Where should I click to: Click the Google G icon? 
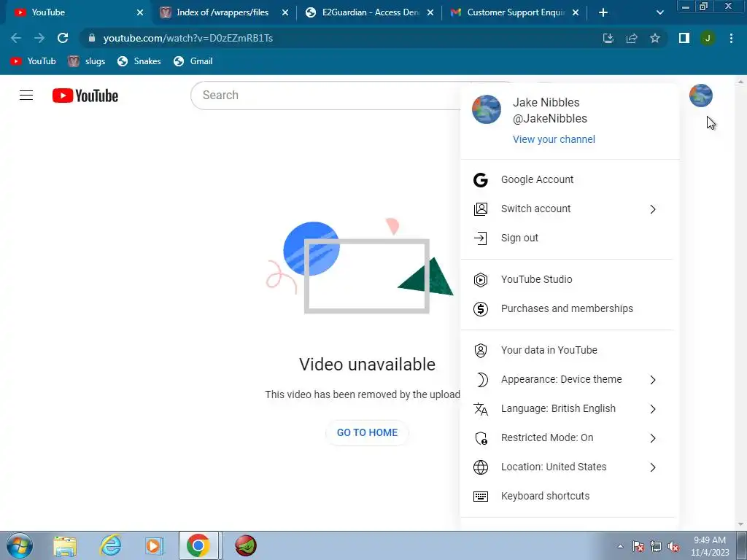pyautogui.click(x=480, y=179)
